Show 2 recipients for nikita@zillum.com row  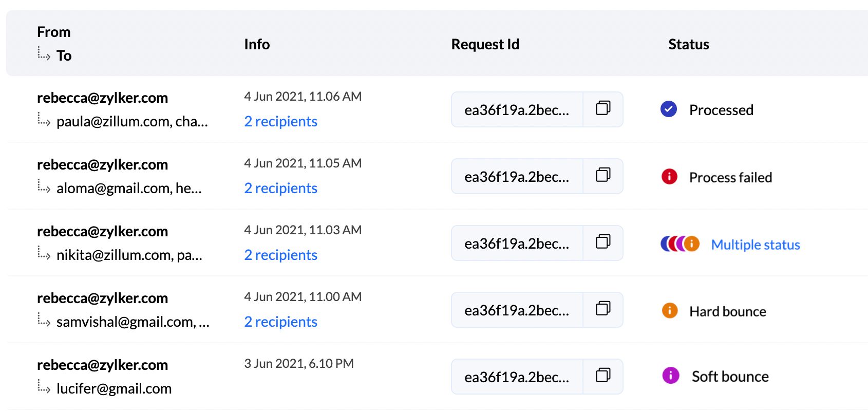coord(280,255)
